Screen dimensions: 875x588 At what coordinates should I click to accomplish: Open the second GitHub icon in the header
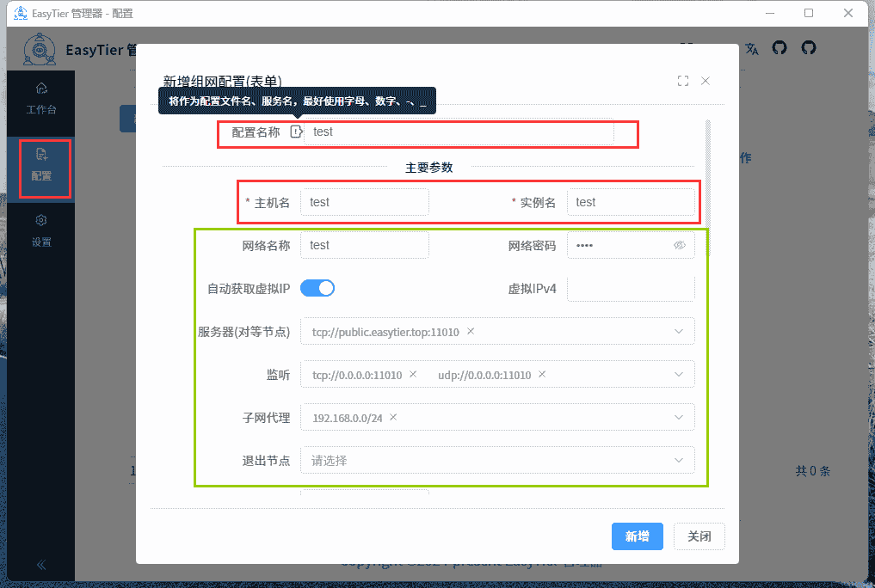[808, 47]
